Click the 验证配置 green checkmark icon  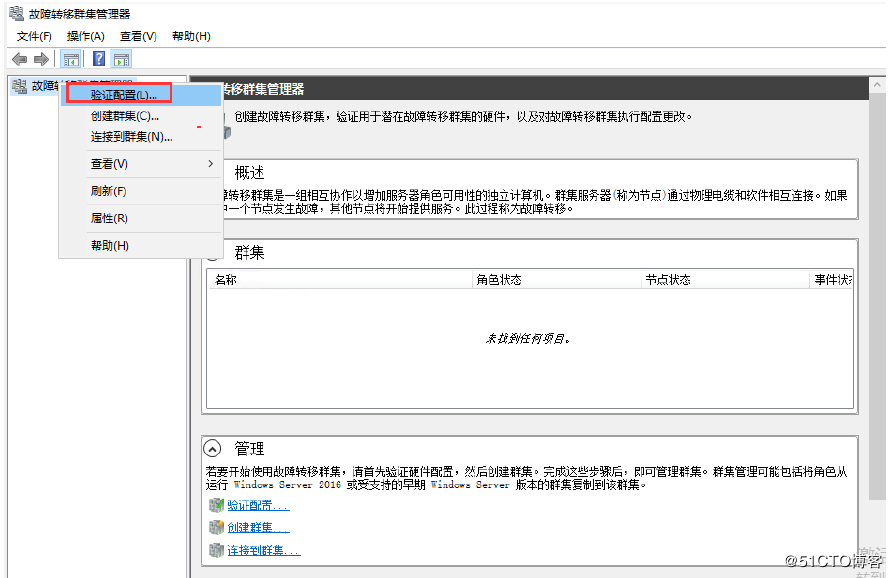[218, 505]
